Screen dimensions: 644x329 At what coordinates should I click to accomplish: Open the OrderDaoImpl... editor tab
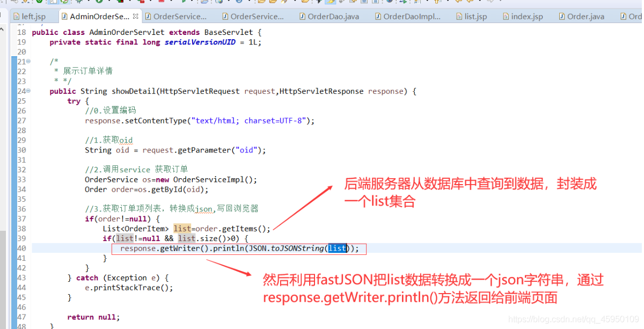[x=407, y=16]
